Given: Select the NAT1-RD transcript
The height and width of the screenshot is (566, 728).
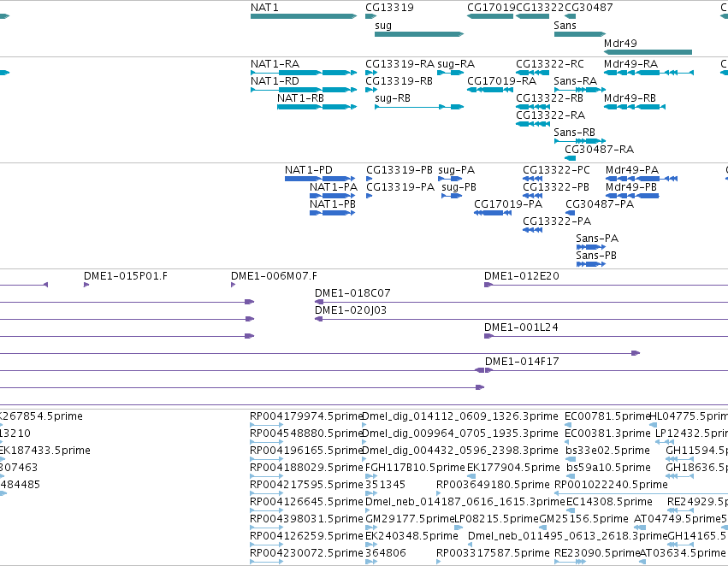Looking at the screenshot, I should 304,90.
